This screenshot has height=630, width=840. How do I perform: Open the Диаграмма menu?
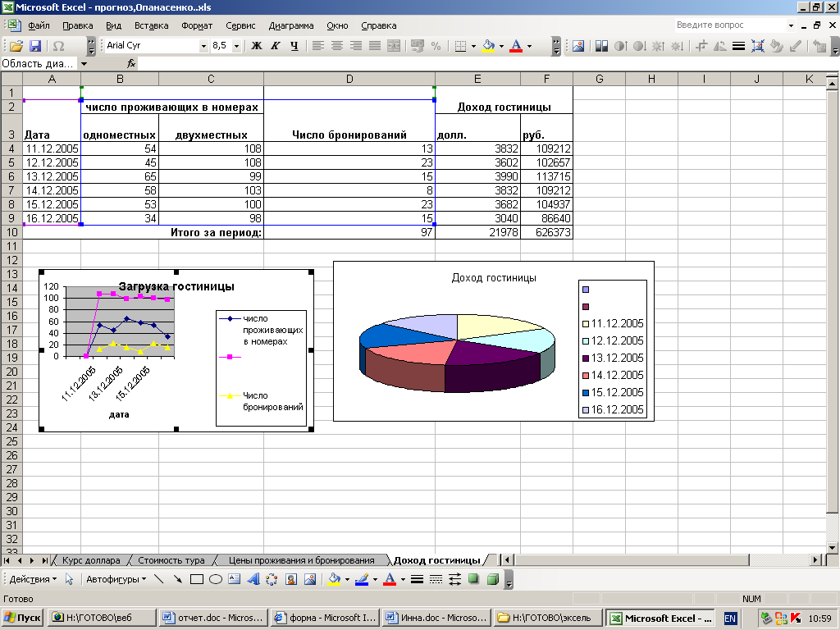click(x=291, y=25)
